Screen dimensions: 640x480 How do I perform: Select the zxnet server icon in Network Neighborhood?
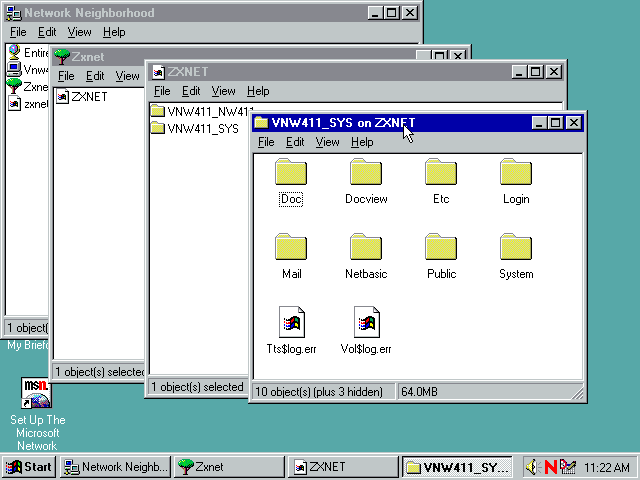pos(14,104)
